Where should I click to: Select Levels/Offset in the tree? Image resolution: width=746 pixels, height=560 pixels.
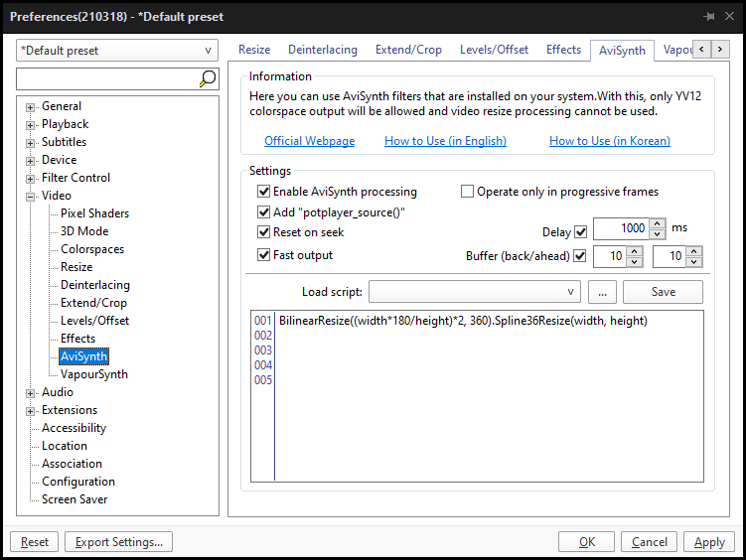tap(94, 321)
